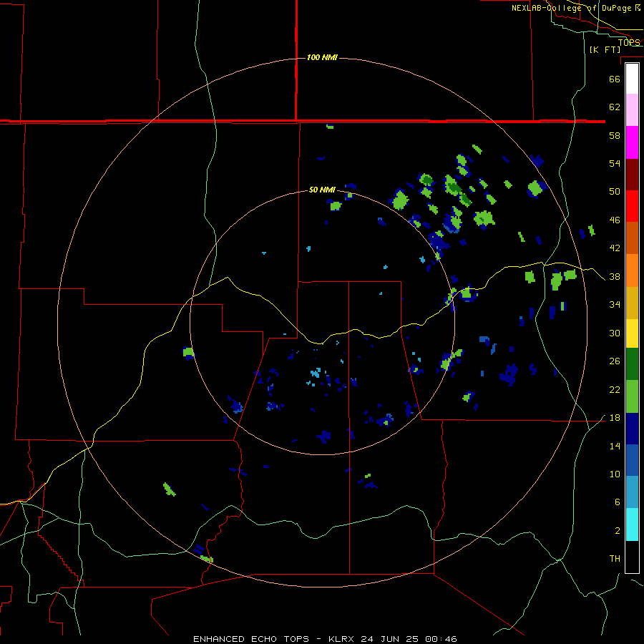Select the medium blue legend swatch
The width and height of the screenshot is (644, 644).
(x=632, y=460)
